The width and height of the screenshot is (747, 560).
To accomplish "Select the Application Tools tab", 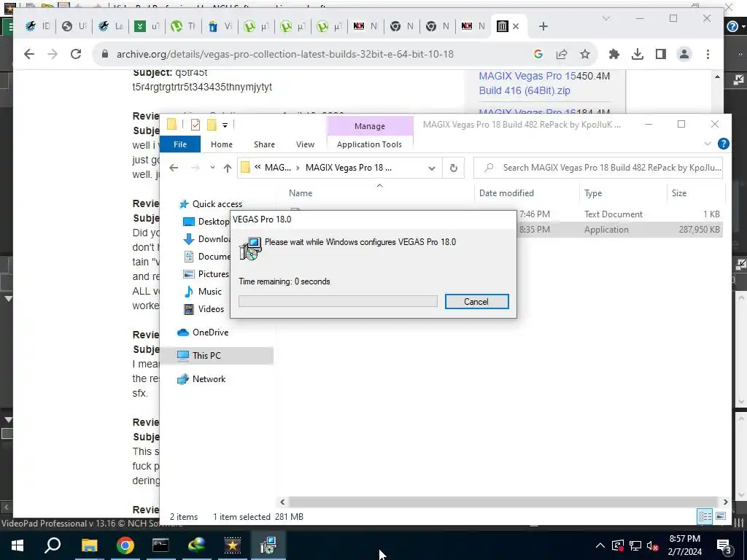I will pyautogui.click(x=369, y=144).
